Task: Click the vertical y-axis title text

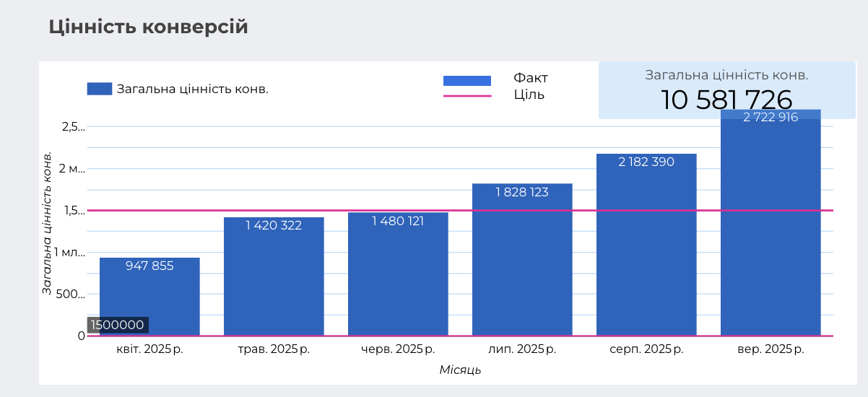Action: [48, 222]
